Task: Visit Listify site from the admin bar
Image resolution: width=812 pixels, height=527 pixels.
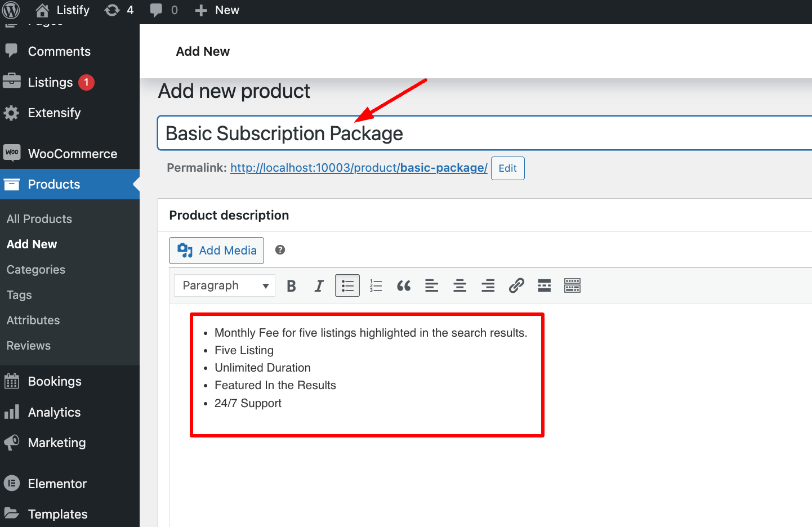Action: click(62, 10)
